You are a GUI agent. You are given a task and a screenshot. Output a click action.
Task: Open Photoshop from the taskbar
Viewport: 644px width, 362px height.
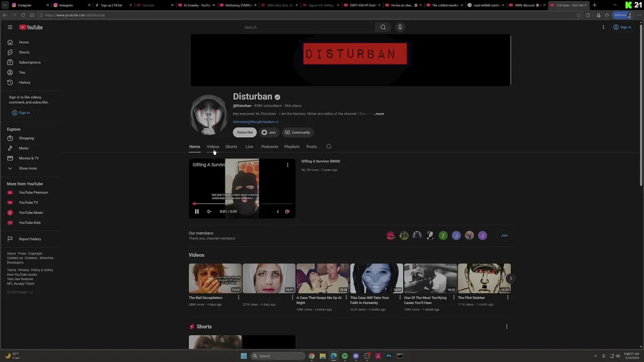[389, 356]
